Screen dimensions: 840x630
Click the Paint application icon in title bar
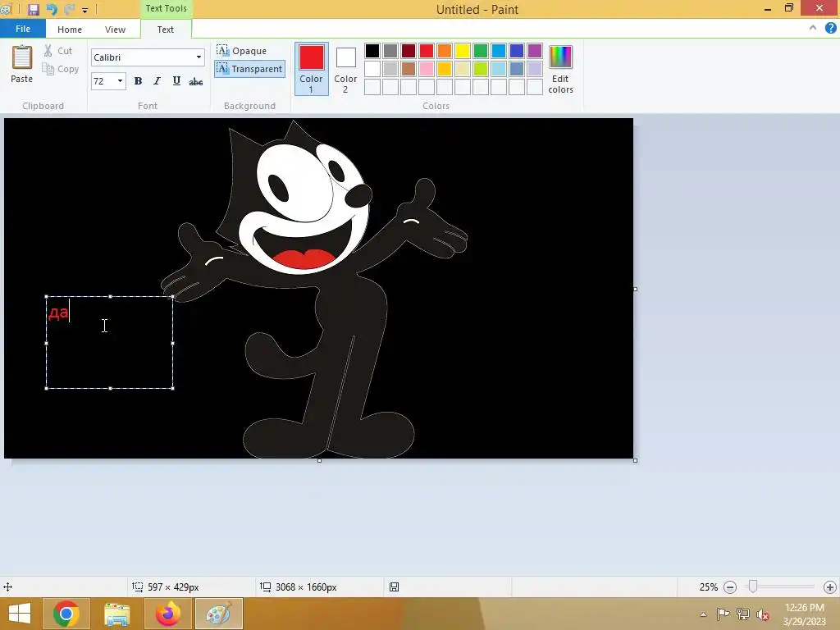[x=6, y=9]
